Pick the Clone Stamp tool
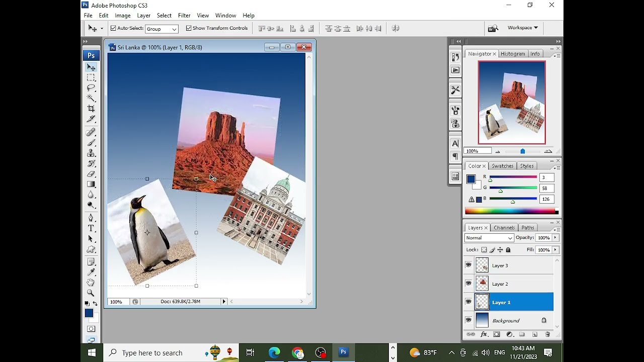644x362 pixels. pos(91,153)
